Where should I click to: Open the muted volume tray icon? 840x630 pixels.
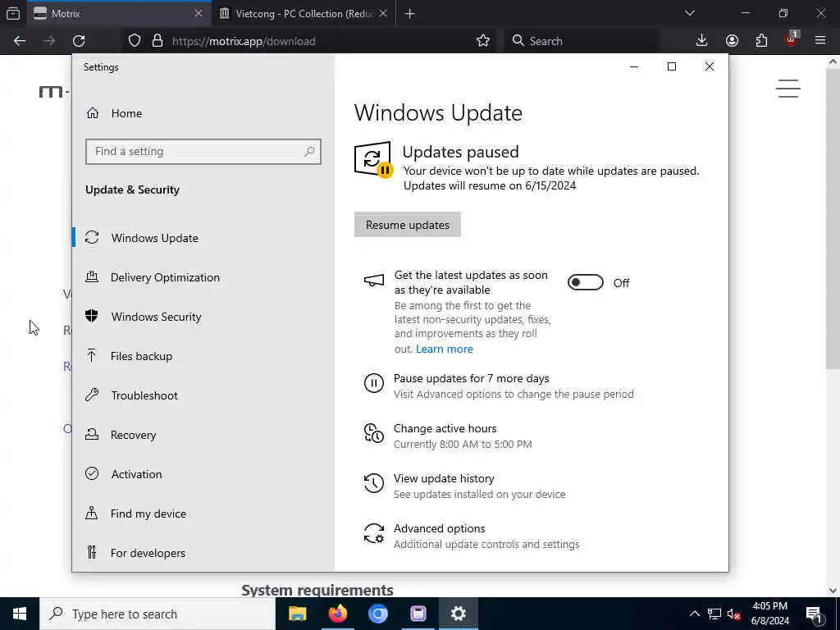(x=733, y=614)
